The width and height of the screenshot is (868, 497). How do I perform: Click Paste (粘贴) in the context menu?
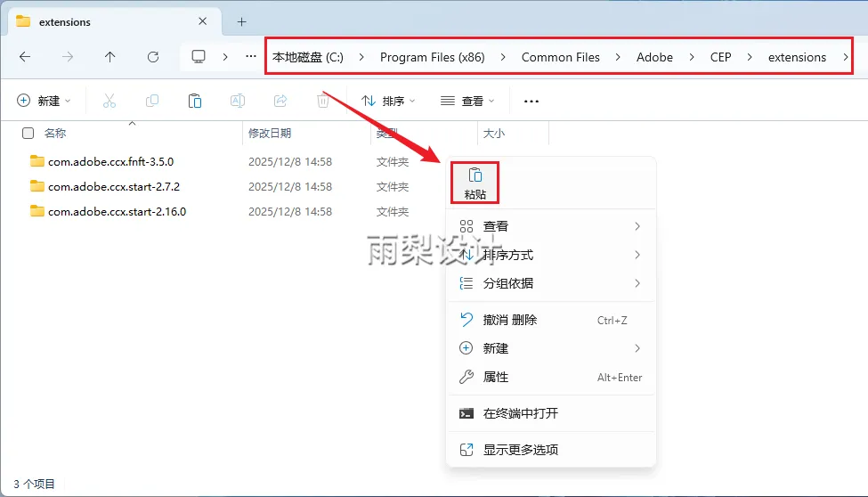[475, 183]
